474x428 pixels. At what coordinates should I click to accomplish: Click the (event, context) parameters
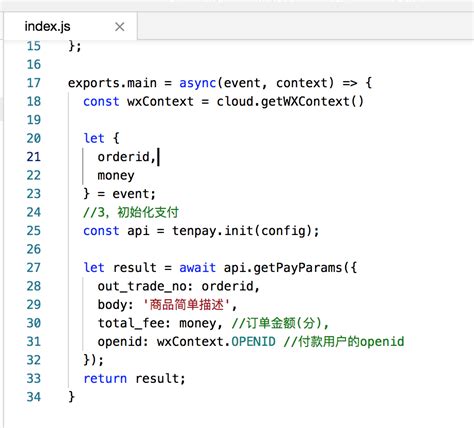pos(276,83)
